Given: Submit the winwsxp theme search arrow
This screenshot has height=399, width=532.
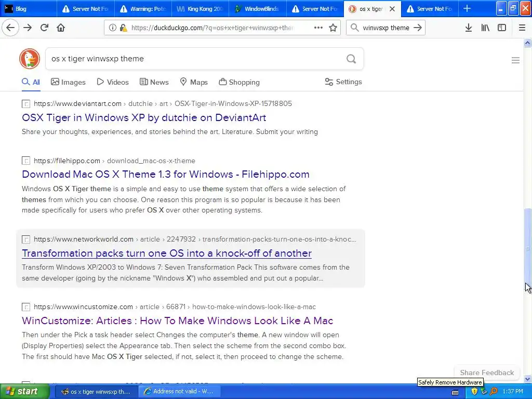Looking at the screenshot, I should point(418,28).
